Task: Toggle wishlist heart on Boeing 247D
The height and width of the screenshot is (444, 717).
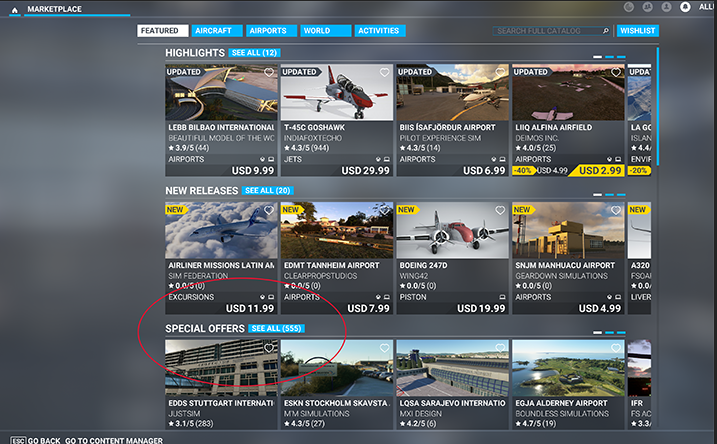Action: point(500,210)
